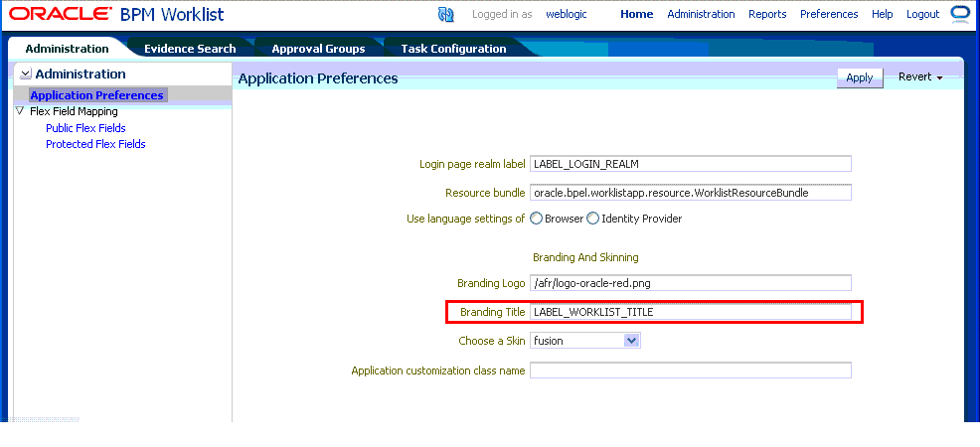Open the Choose a Skin dropdown
The height and width of the screenshot is (447, 980).
click(631, 341)
